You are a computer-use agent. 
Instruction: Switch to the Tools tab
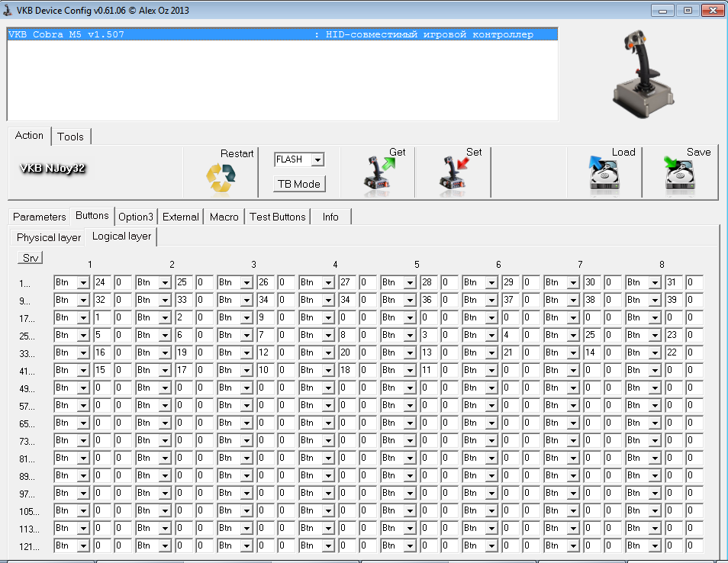pos(70,137)
